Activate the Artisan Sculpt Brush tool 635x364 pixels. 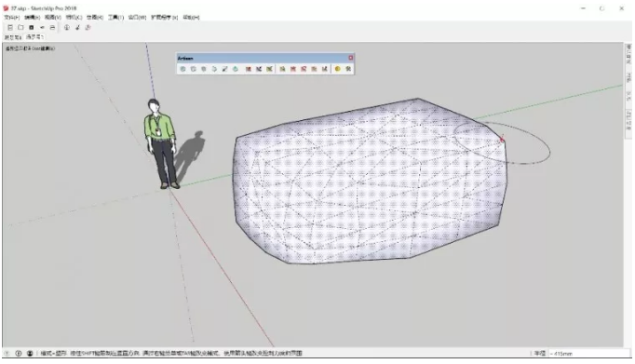(249, 69)
